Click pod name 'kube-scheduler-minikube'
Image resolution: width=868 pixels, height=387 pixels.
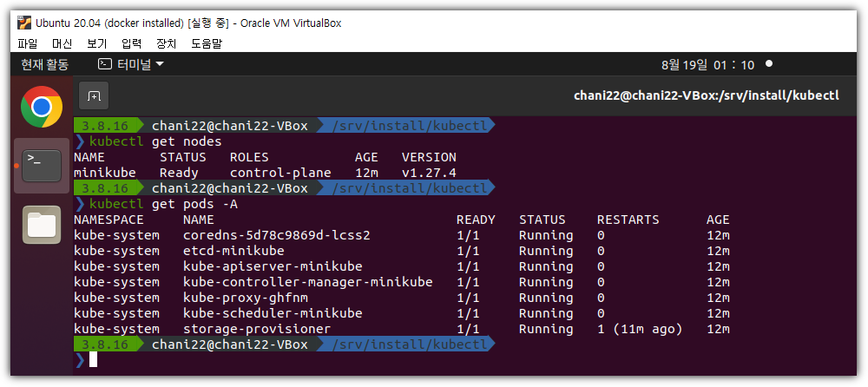point(273,313)
